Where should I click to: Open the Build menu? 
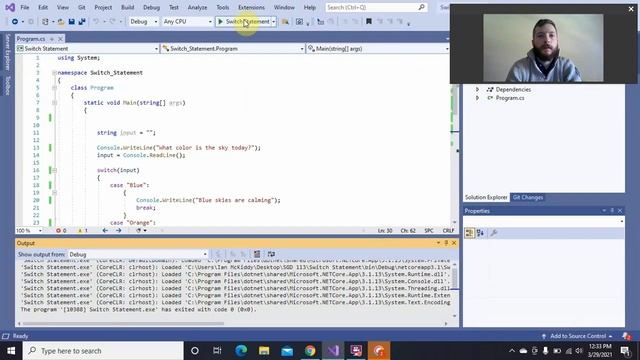pyautogui.click(x=127, y=7)
